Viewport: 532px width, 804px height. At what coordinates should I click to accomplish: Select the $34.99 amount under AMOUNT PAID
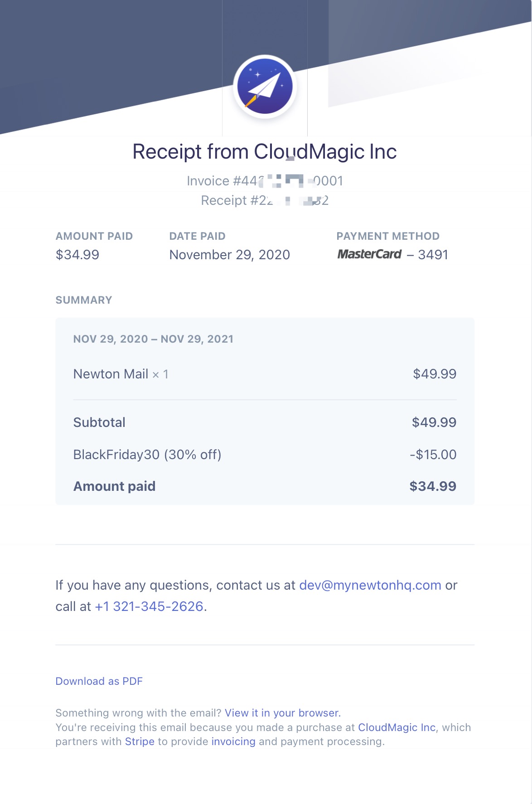[x=77, y=255]
